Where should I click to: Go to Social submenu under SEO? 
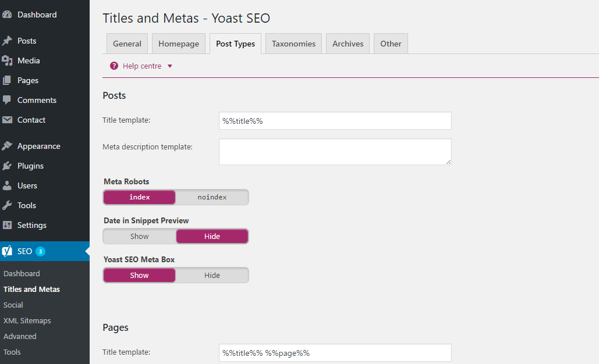point(13,305)
